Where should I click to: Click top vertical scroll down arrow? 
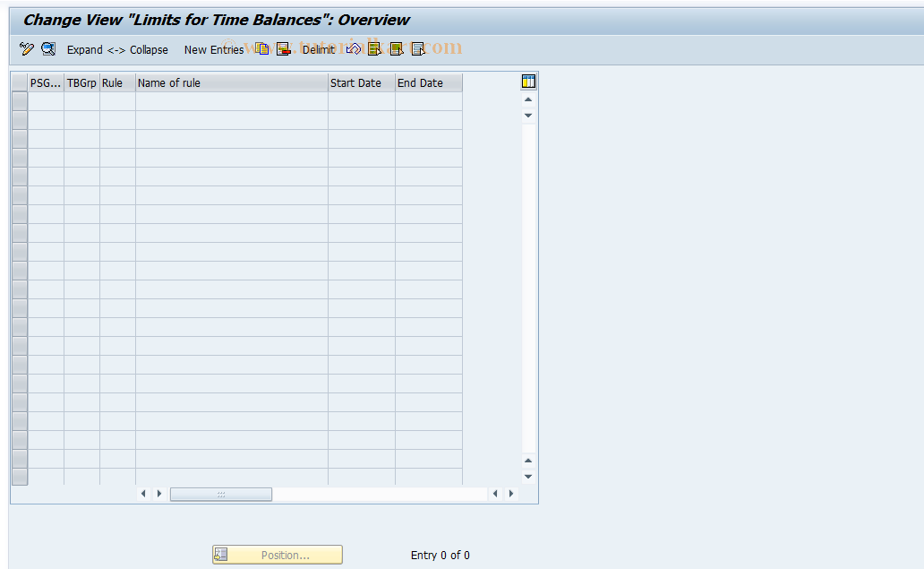click(528, 116)
